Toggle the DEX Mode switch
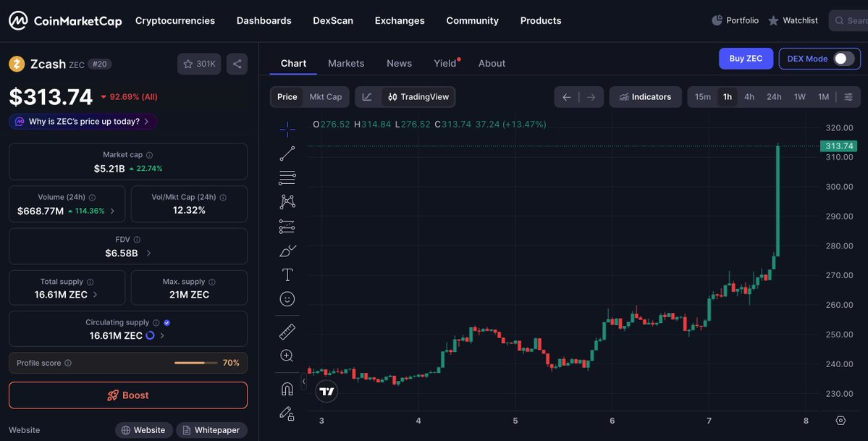Screen dimensions: 868x441 pos(843,59)
